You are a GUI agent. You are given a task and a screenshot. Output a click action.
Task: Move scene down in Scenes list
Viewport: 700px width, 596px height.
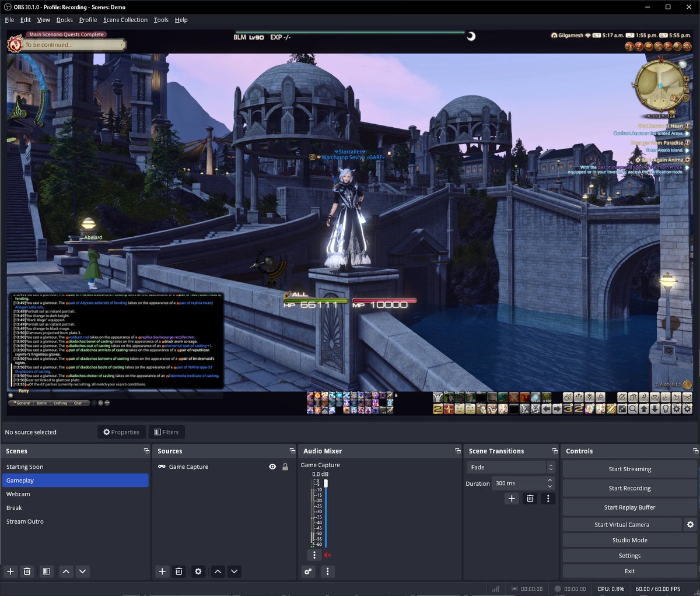[x=82, y=572]
